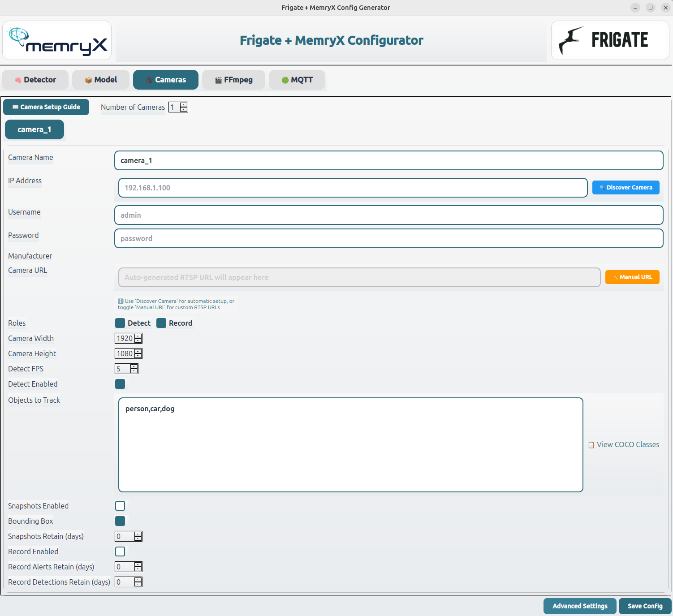Go to the MQTT tab
The image size is (673, 616).
point(297,80)
